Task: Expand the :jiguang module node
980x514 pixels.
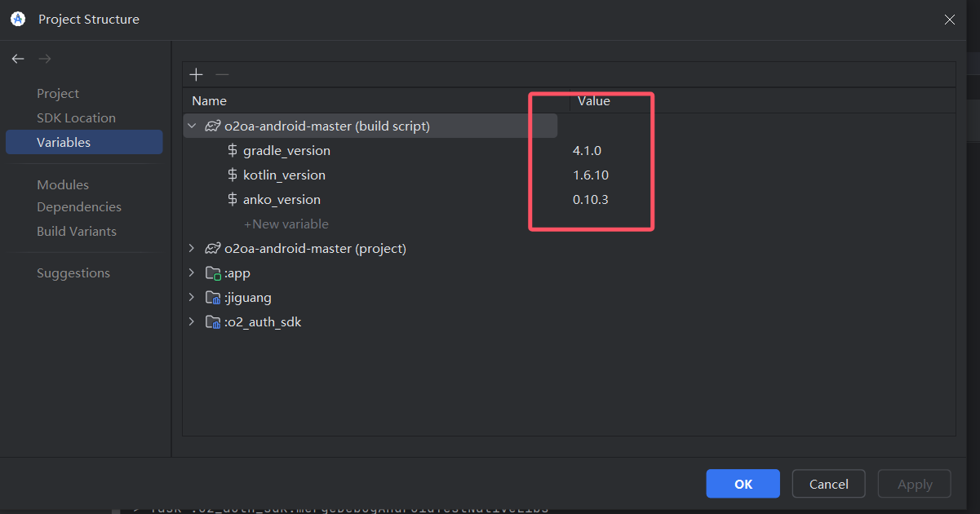Action: click(192, 297)
